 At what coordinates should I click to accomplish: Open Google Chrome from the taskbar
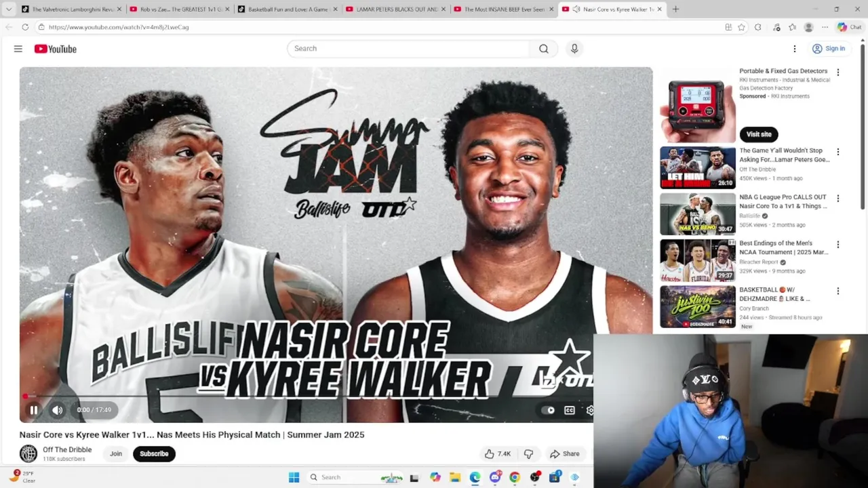pyautogui.click(x=515, y=477)
